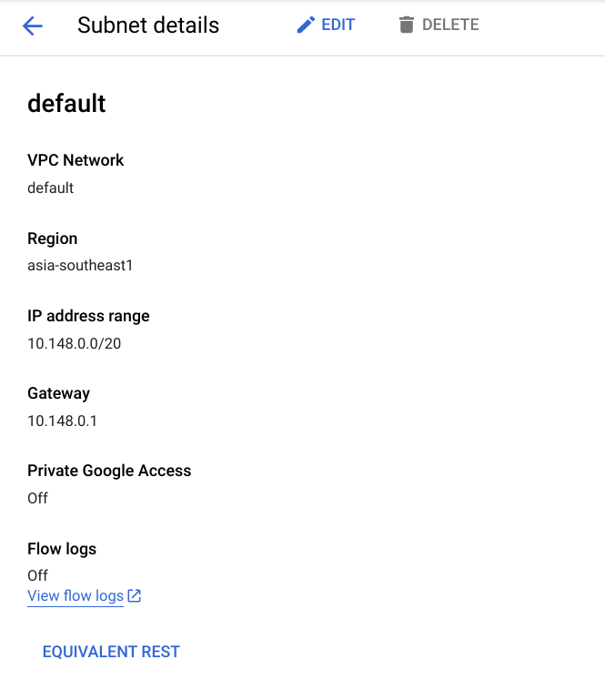Image resolution: width=605 pixels, height=700 pixels.
Task: Click the trash can icon beside DELETE
Action: coord(406,25)
